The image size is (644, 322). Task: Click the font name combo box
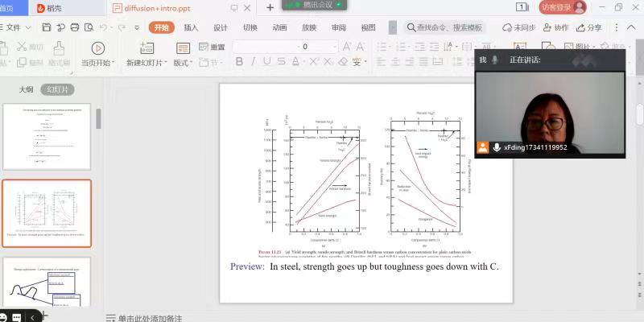pos(267,47)
